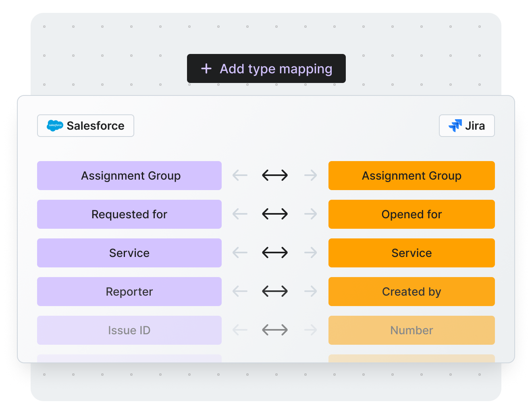Viewport: 532px width, 414px height.
Task: Click the Salesforce cloud logo
Action: point(55,126)
